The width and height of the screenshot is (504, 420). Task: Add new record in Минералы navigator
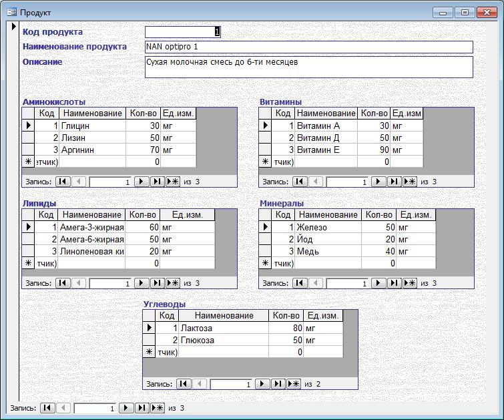click(x=409, y=283)
